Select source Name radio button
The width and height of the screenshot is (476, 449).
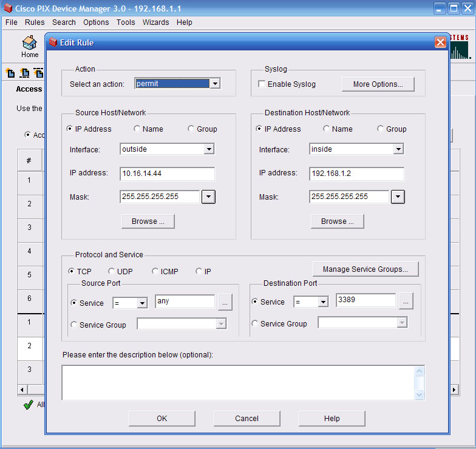tap(137, 129)
